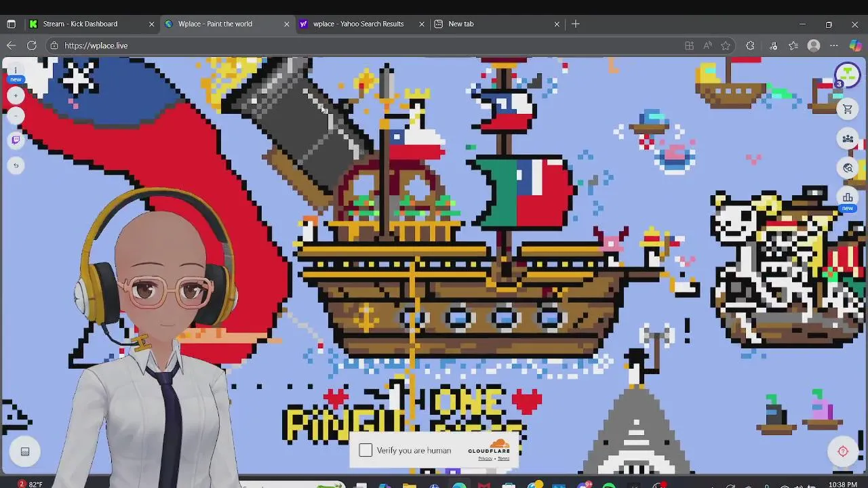
Task: Open a new browser tab with plus
Action: [x=576, y=24]
